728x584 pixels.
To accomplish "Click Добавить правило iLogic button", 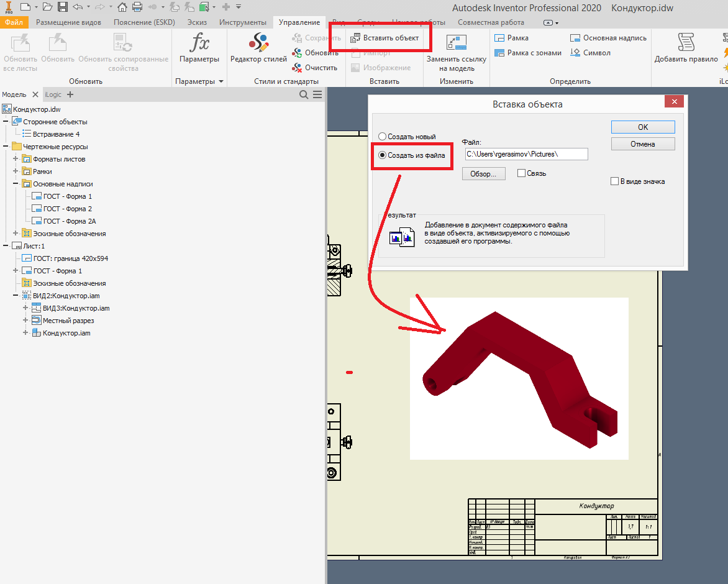I will [686, 48].
